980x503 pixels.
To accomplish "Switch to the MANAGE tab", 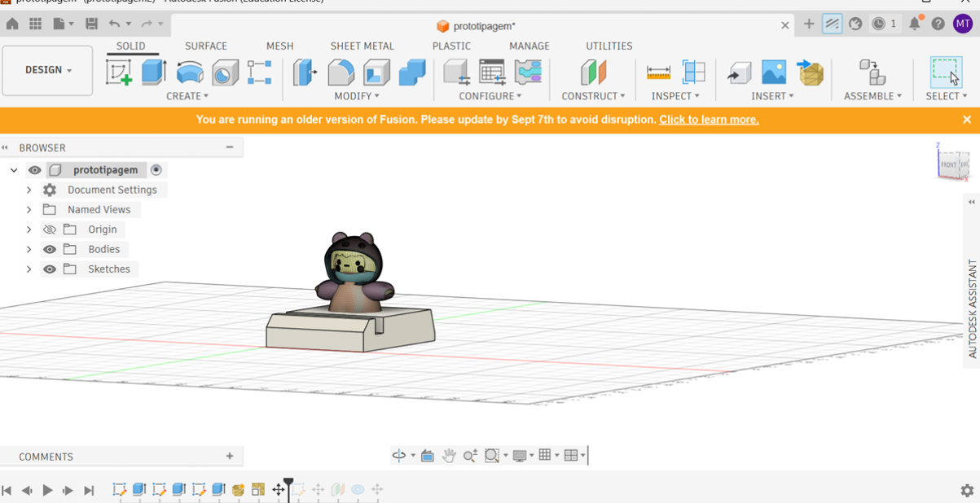I will point(530,46).
